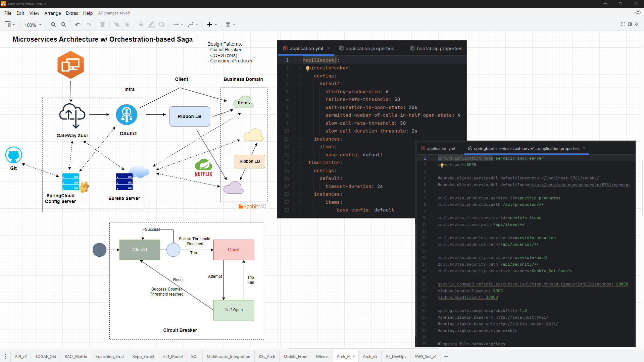644x362 pixels.
Task: Switch to the RACI_Matrix page tab
Action: click(x=76, y=356)
